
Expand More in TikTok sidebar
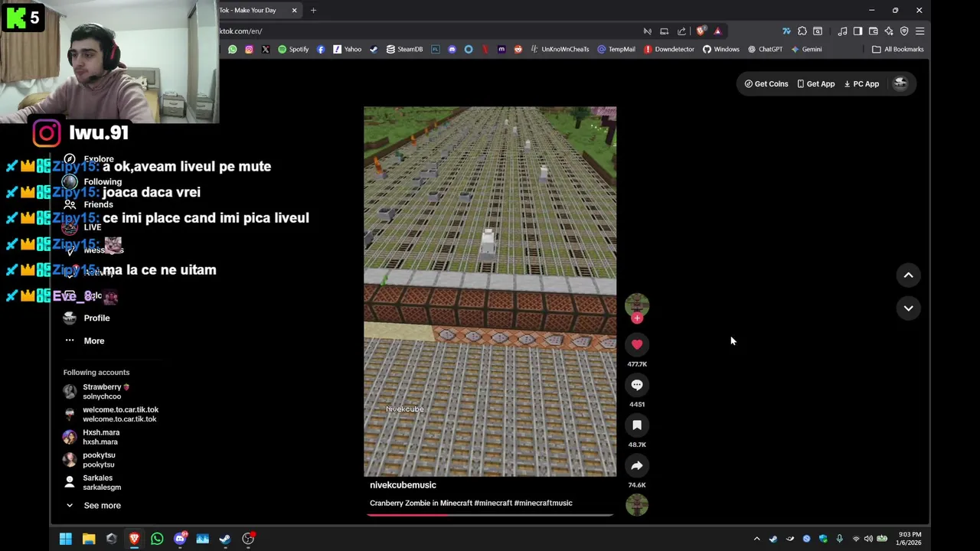pos(84,341)
